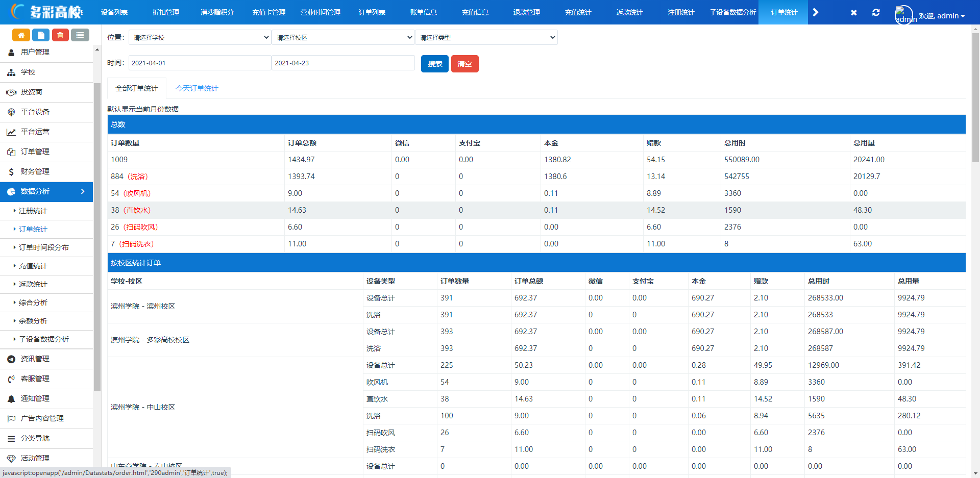Click the red trash icon button
The image size is (980, 478).
(60, 35)
